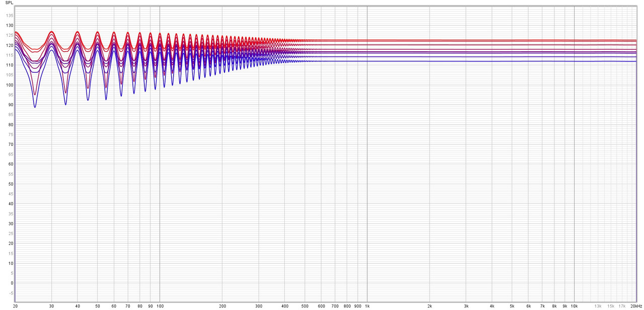Click the 7k label on the frequency axis

tap(542, 306)
